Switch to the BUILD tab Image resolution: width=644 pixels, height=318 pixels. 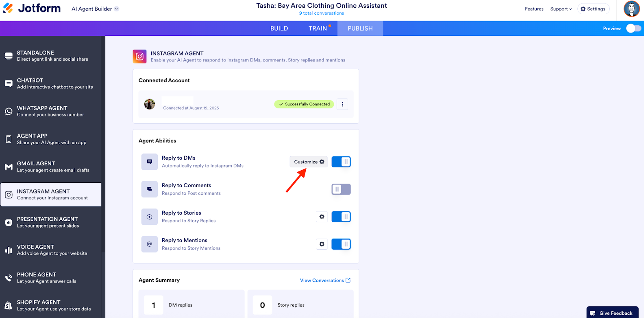279,29
